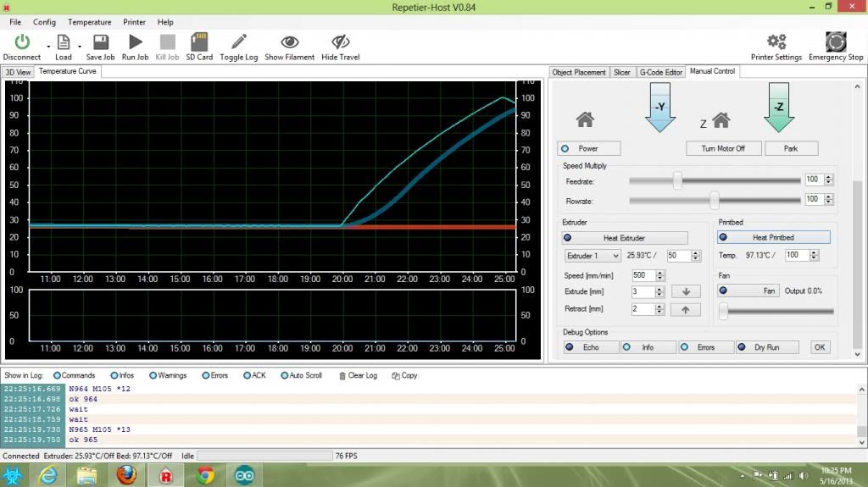Open the File menu
The height and width of the screenshot is (487, 868).
pyautogui.click(x=15, y=22)
